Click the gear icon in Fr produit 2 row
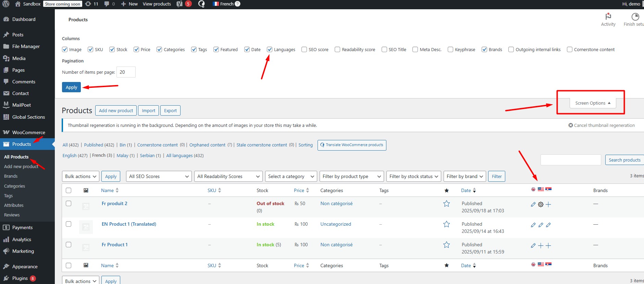The height and width of the screenshot is (284, 644). pyautogui.click(x=541, y=204)
